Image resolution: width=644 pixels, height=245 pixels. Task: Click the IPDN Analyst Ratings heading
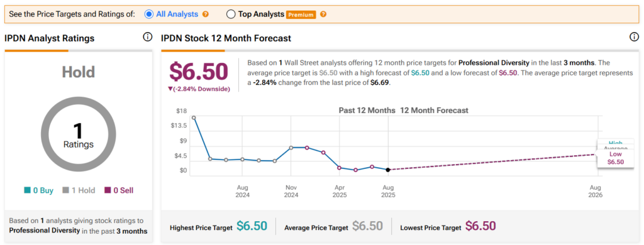coord(49,38)
